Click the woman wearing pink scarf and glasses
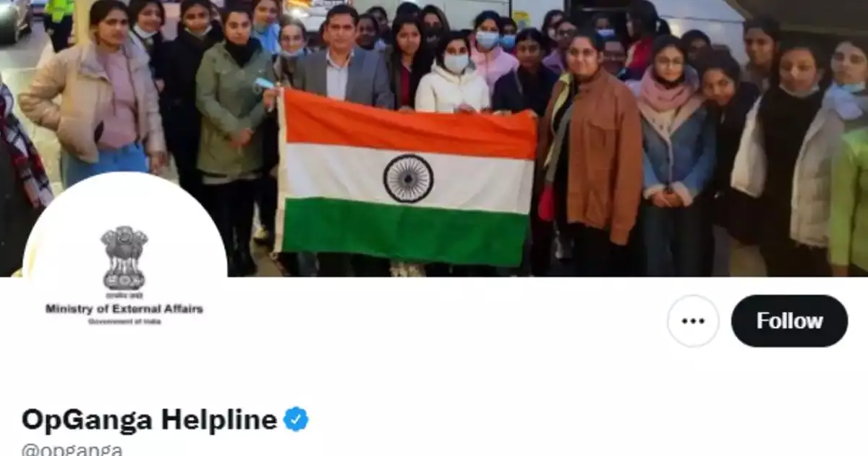 click(x=674, y=145)
